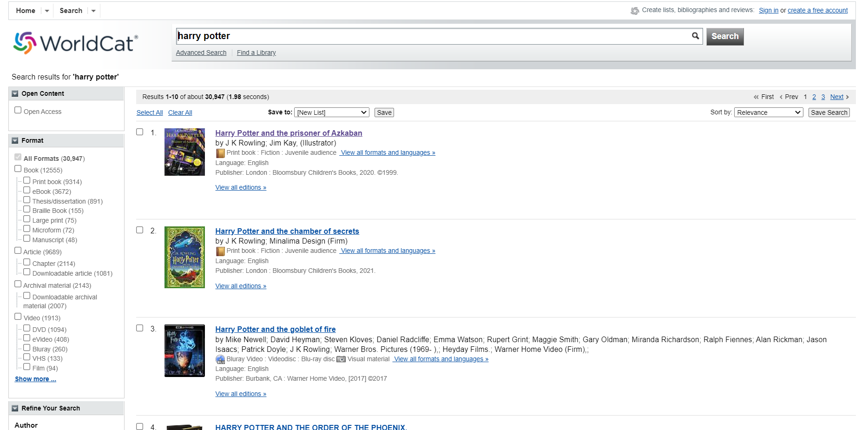Enable the Open Access checkbox
The image size is (868, 430).
(x=18, y=110)
